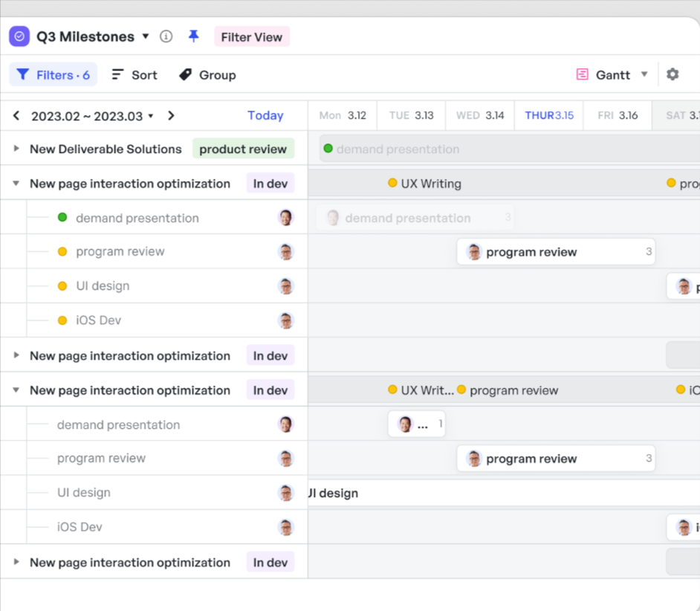Image resolution: width=700 pixels, height=611 pixels.
Task: Click the Filter View button
Action: (251, 37)
